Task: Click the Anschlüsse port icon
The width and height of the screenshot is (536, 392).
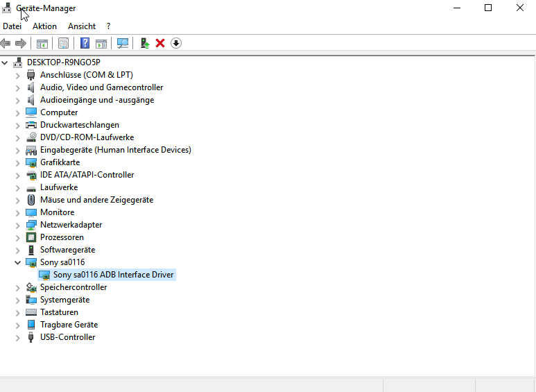Action: coord(31,74)
